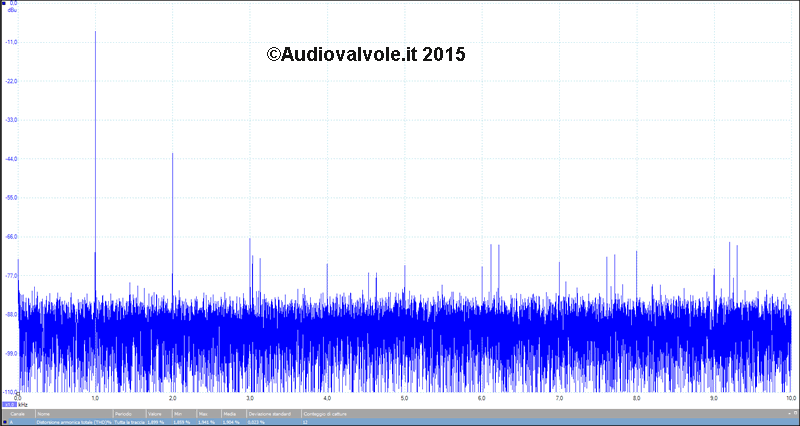The width and height of the screenshot is (800, 426).
Task: Click the 2,0 kHz frequency axis label
Action: click(172, 397)
